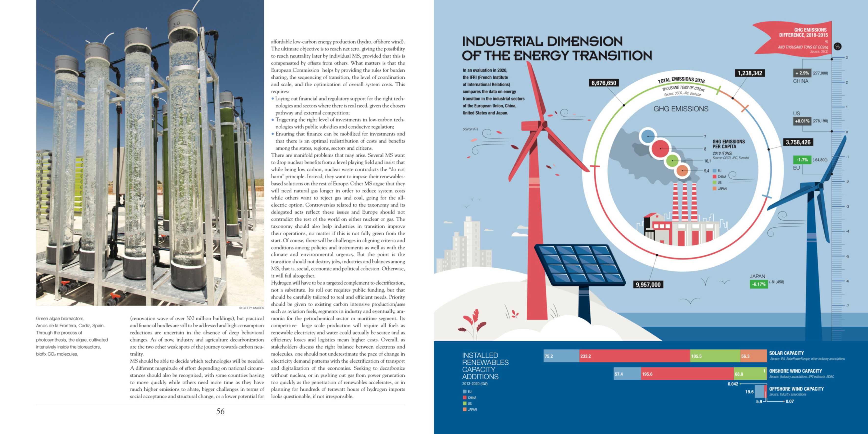This screenshot has width=868, height=434.
Task: Select the 68.8 onshore wind bar
Action: (750, 374)
